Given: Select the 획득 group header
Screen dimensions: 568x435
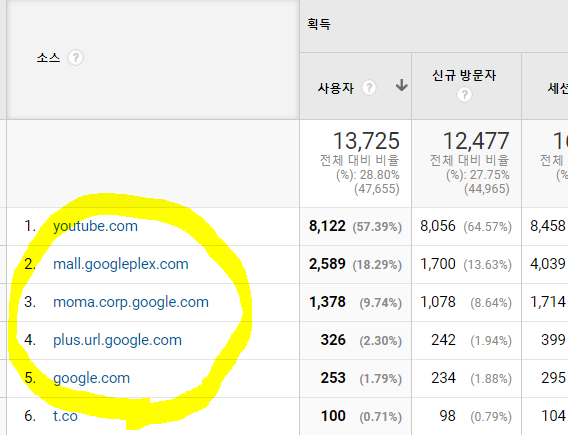Looking at the screenshot, I should [x=319, y=24].
